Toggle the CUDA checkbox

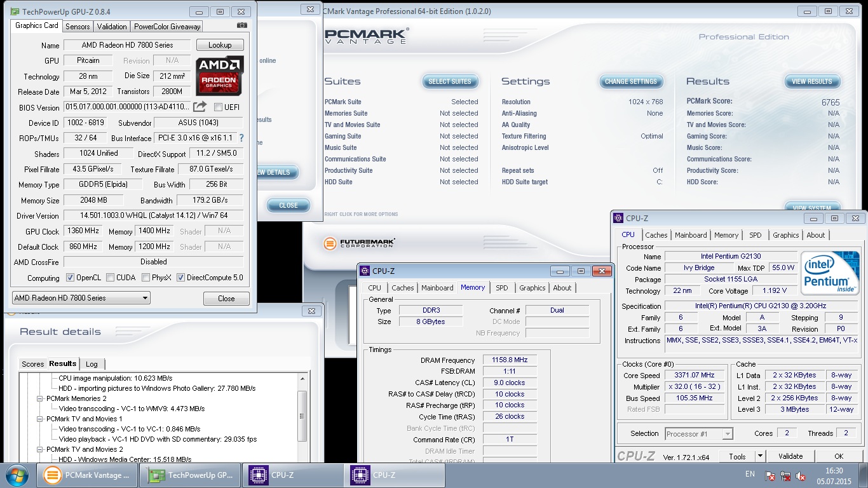(111, 278)
